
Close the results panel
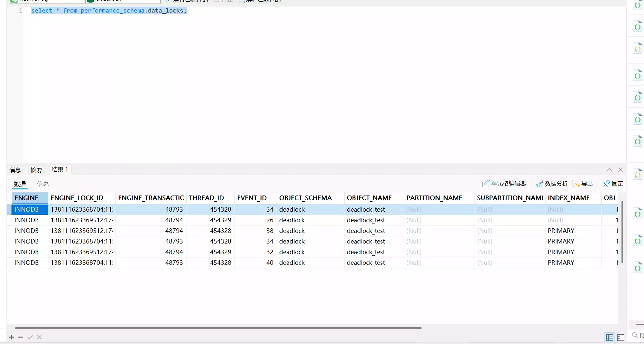[621, 170]
